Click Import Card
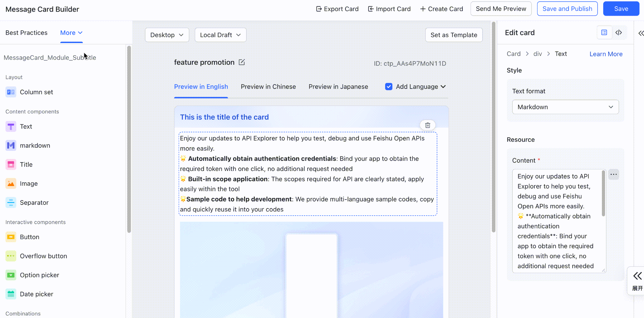The height and width of the screenshot is (318, 644). [389, 9]
